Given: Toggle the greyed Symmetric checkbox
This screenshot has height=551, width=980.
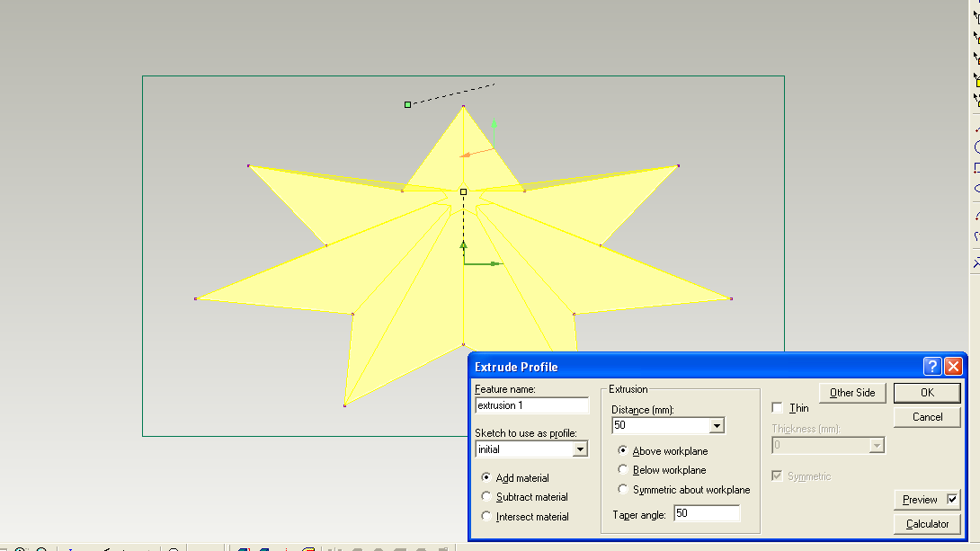Looking at the screenshot, I should tap(777, 476).
